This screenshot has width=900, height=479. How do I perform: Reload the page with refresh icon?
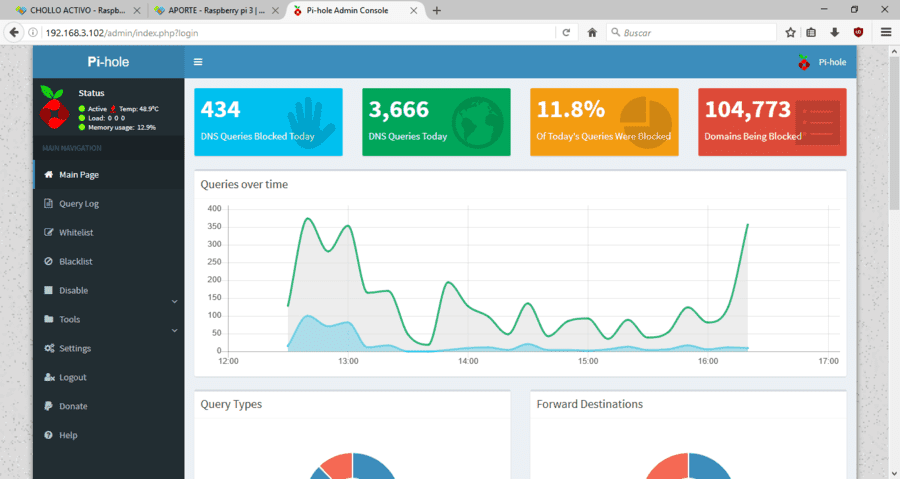point(566,33)
